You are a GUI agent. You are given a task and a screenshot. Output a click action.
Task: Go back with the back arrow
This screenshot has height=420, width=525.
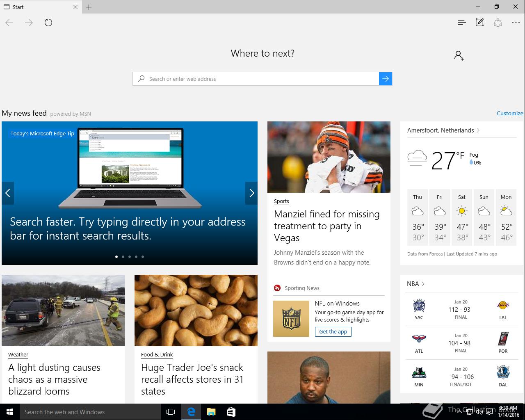tap(9, 23)
